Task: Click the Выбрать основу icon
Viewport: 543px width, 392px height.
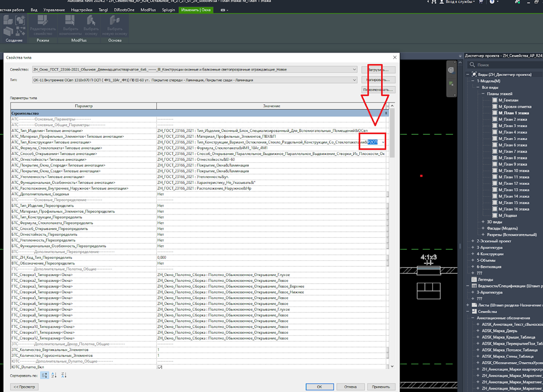Action: (91, 21)
